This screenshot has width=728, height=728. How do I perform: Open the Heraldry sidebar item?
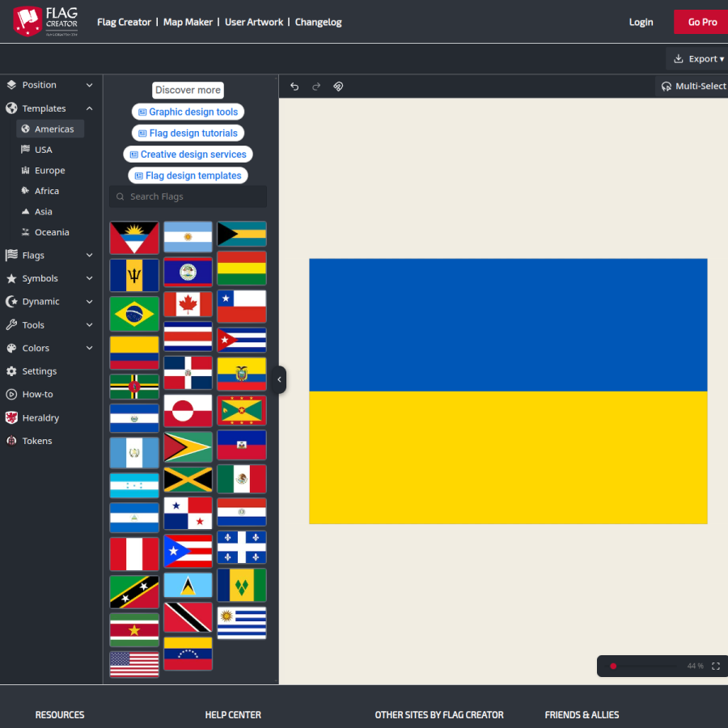(x=32, y=417)
